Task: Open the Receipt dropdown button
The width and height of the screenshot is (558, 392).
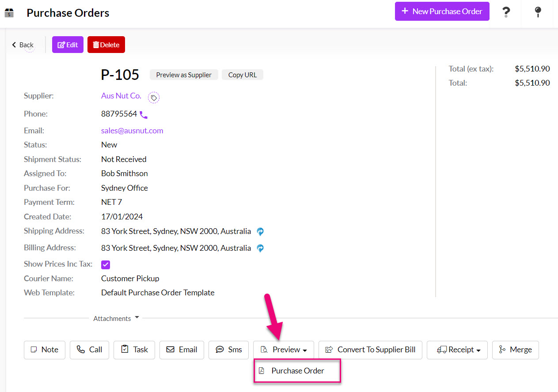Action: (x=457, y=350)
